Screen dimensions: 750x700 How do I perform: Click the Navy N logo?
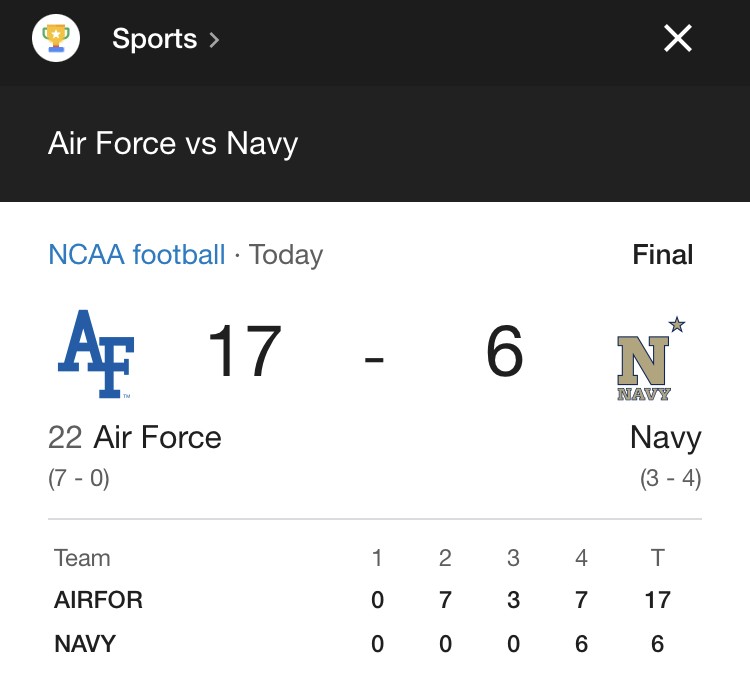tap(643, 368)
